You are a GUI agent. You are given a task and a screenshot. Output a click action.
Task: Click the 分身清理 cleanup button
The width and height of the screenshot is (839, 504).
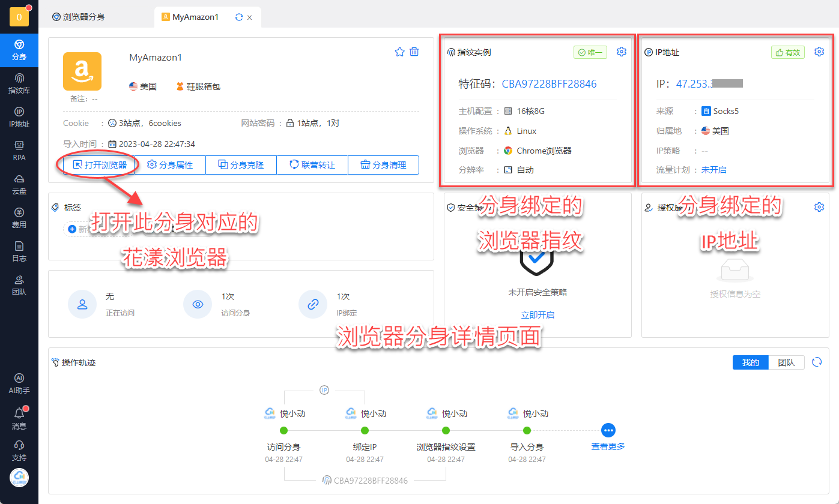click(x=383, y=165)
